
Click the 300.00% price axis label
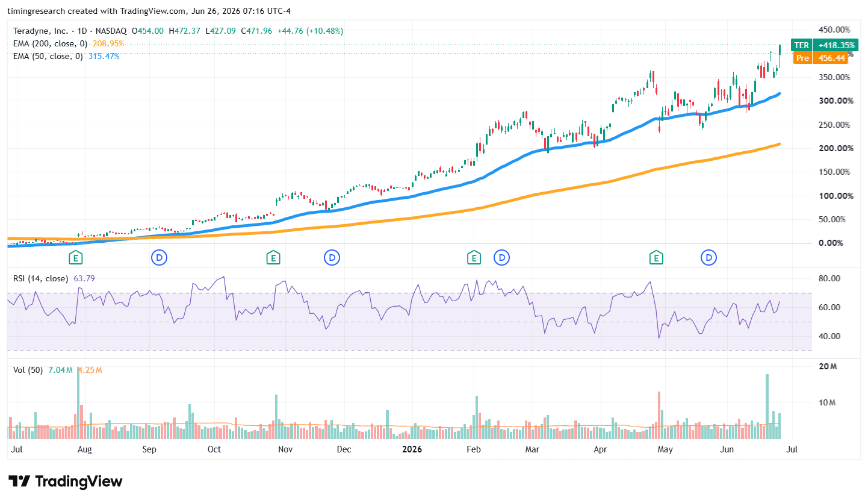(x=835, y=101)
